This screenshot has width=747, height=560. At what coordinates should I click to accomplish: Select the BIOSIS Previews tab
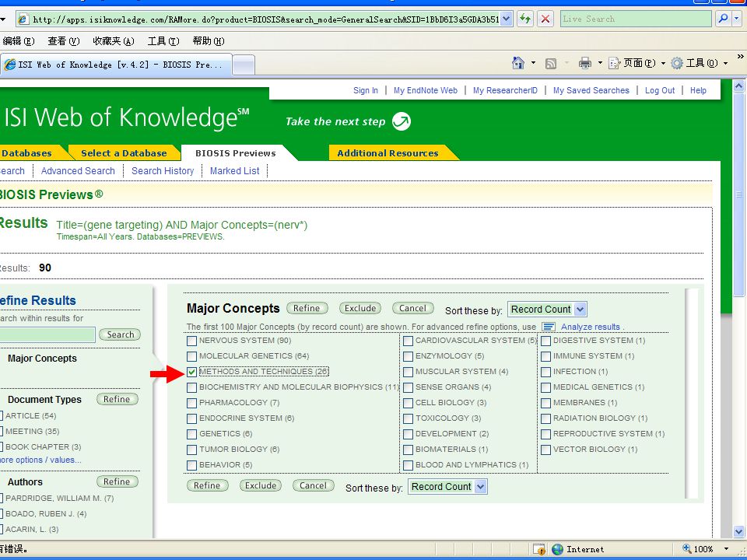pyautogui.click(x=235, y=153)
